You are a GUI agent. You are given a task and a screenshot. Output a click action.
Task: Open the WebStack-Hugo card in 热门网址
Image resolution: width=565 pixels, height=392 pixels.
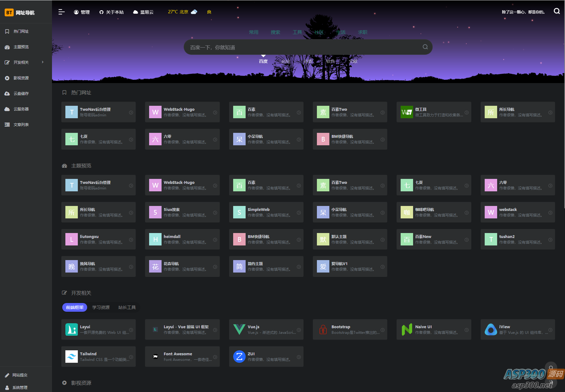pyautogui.click(x=182, y=112)
